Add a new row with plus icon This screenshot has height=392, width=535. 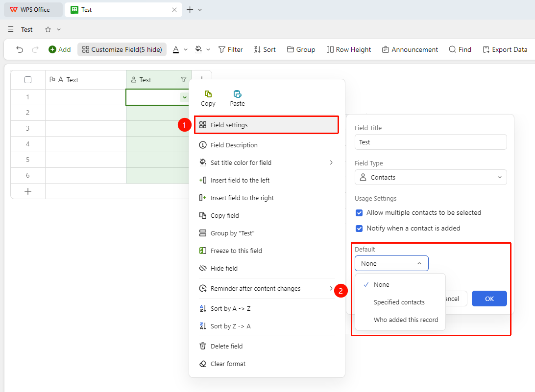[x=28, y=191]
